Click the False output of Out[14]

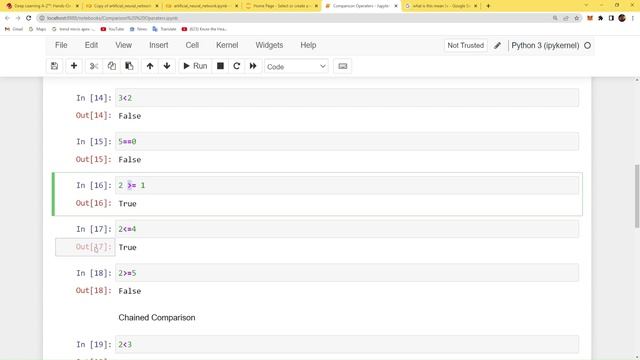pos(129,116)
